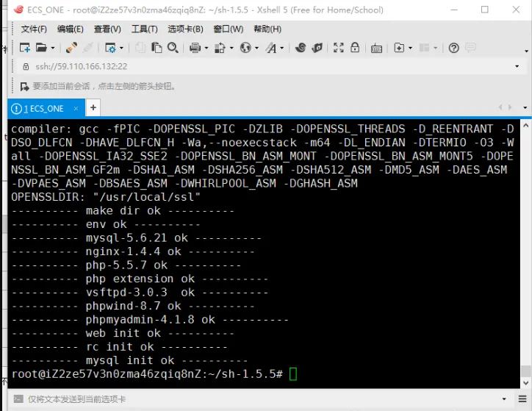The height and width of the screenshot is (411, 532).
Task: Click the next-tab arrow in tab bar
Action: click(510, 107)
